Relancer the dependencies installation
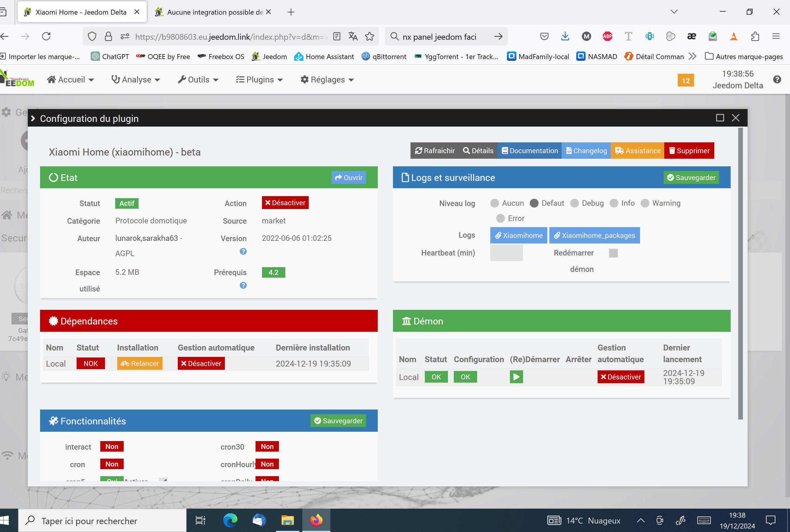This screenshot has width=790, height=532. [x=140, y=363]
